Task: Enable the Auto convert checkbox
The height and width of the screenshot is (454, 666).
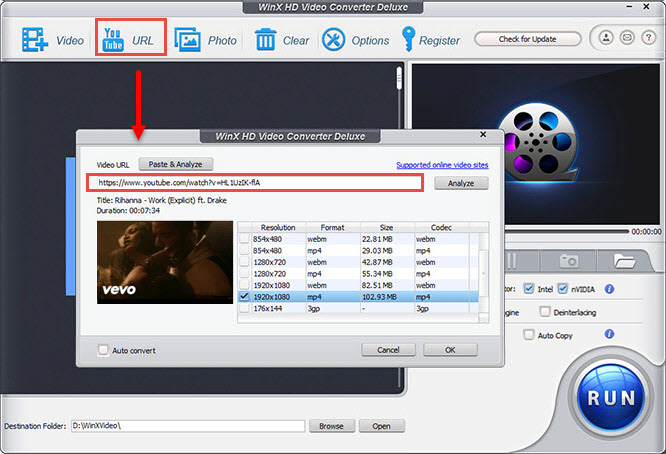Action: pos(103,350)
